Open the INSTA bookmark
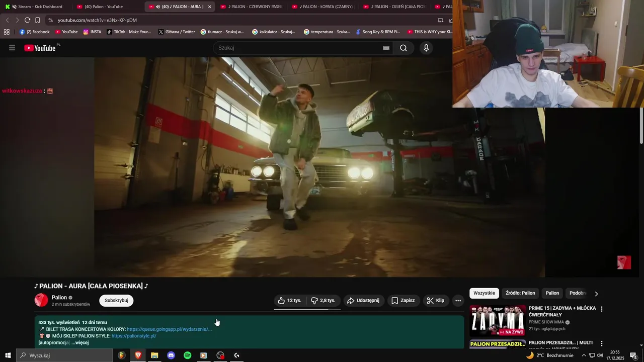644x362 pixels. point(92,32)
